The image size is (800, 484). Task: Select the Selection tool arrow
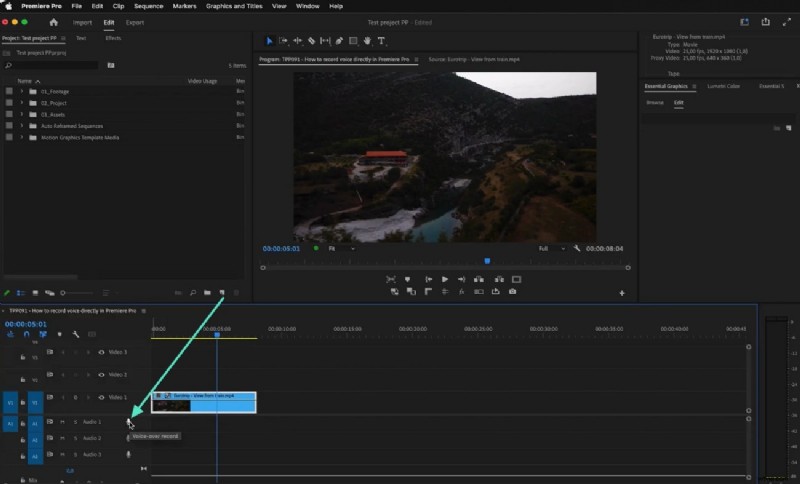[x=269, y=41]
